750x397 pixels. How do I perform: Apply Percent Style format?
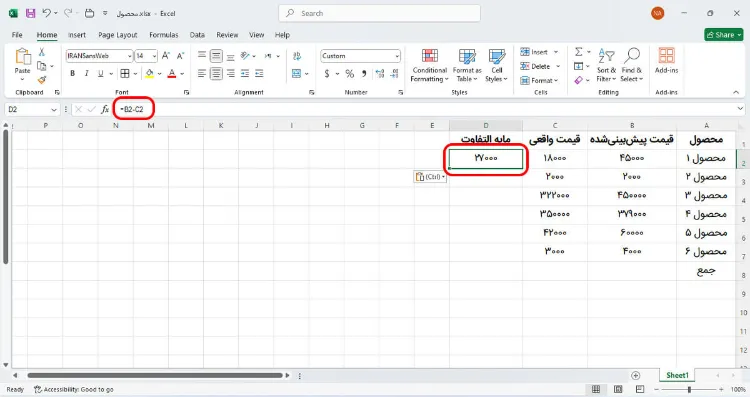click(350, 74)
